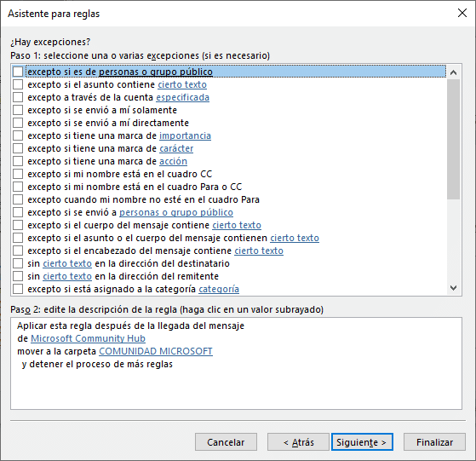Image resolution: width=476 pixels, height=461 pixels.
Task: Check 'excepto cuando mi nombre no esté en el cuadro Para'
Action: click(18, 199)
